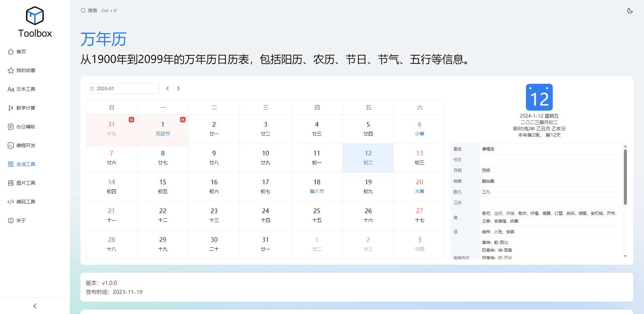The width and height of the screenshot is (644, 314).
Task: Select the 文本工具 Aa icon
Action: 11,89
